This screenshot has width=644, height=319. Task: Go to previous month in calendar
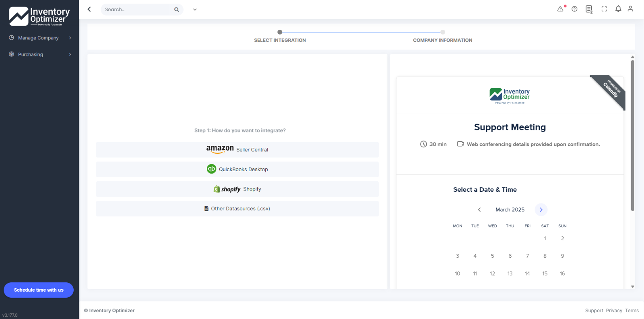[x=479, y=209]
